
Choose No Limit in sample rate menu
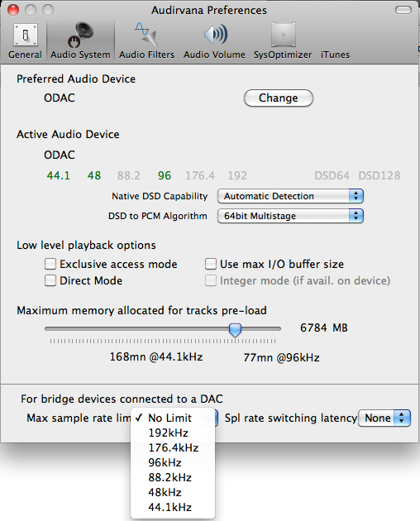pyautogui.click(x=173, y=418)
